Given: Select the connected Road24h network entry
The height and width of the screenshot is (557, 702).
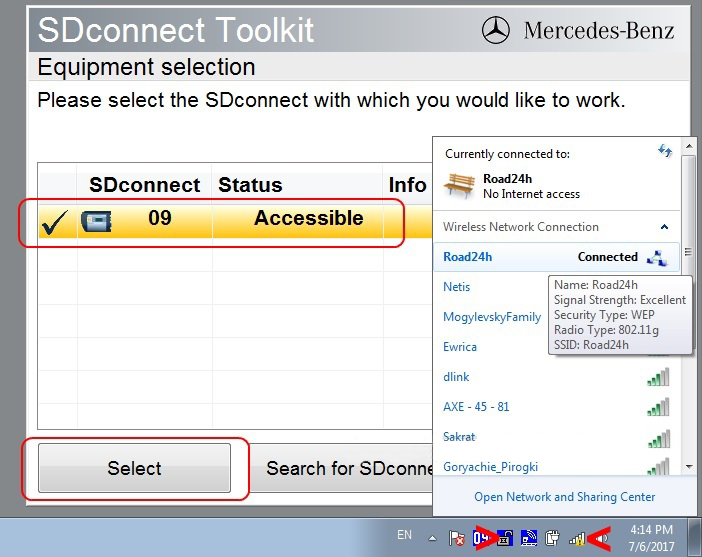Looking at the screenshot, I should pos(556,257).
